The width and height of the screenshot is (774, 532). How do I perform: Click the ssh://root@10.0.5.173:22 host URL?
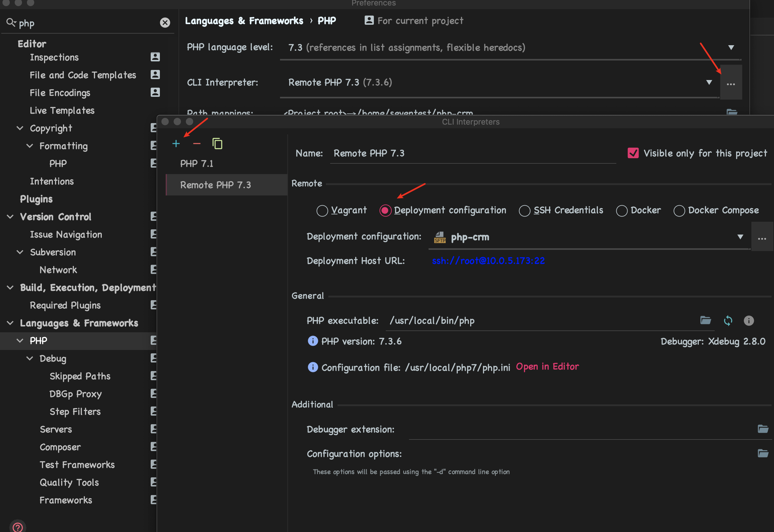click(x=488, y=261)
